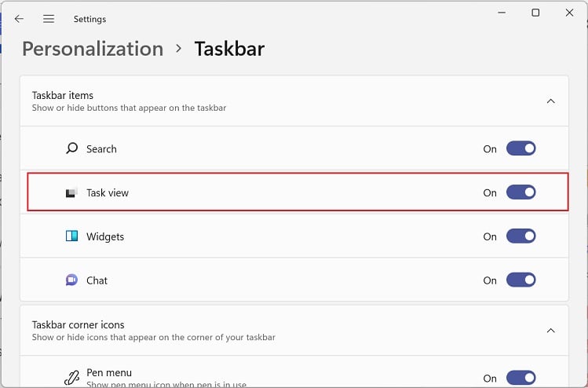
Task: Click the back arrow icon
Action: point(19,18)
